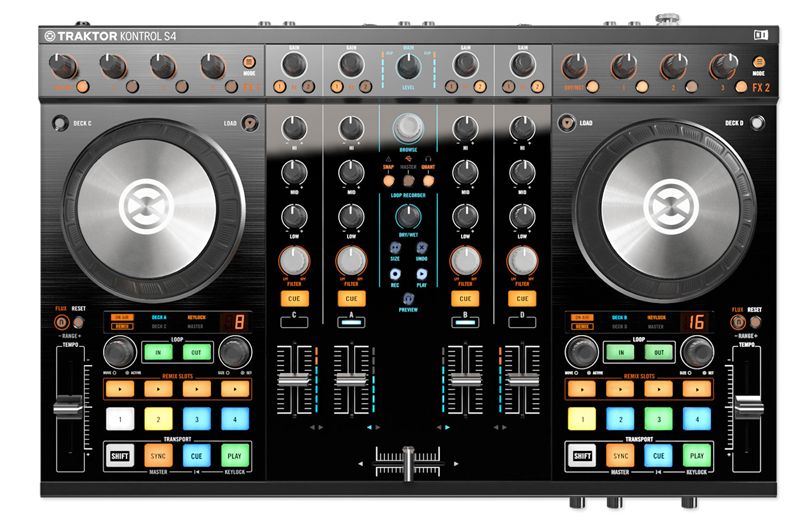Tap the Loop Recorder SIZE button
Screen dimensions: 800x532
[x=395, y=248]
